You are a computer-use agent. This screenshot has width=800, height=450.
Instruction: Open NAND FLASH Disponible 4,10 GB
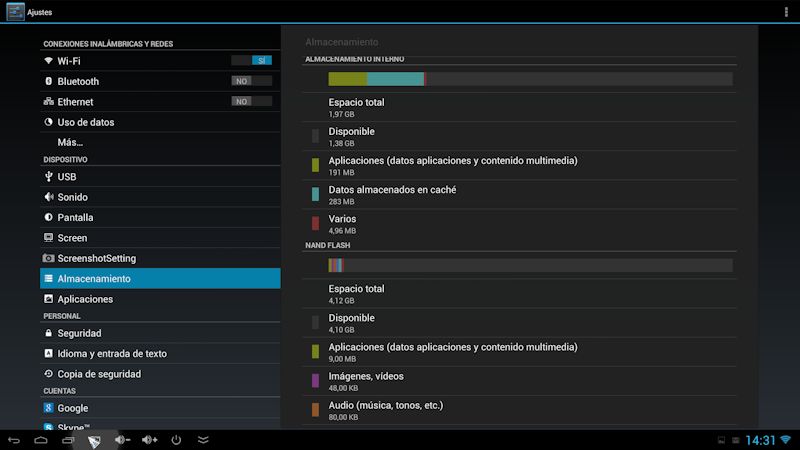[519, 322]
